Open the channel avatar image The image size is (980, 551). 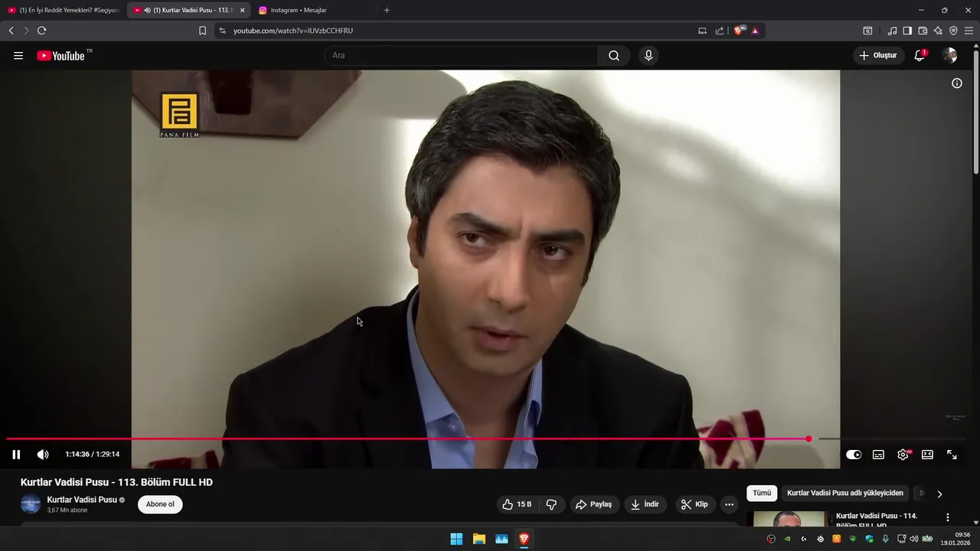(x=31, y=504)
